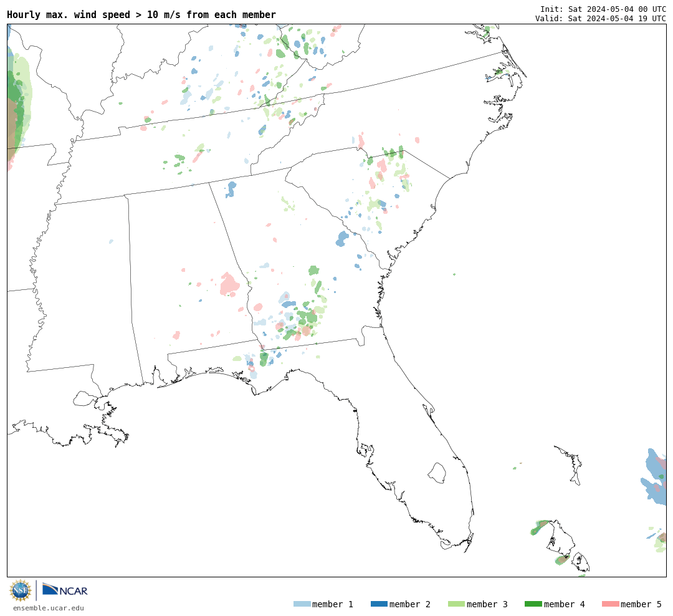The image size is (673, 616).
Task: Click the member 4 dark green swatch
Action: tap(533, 604)
